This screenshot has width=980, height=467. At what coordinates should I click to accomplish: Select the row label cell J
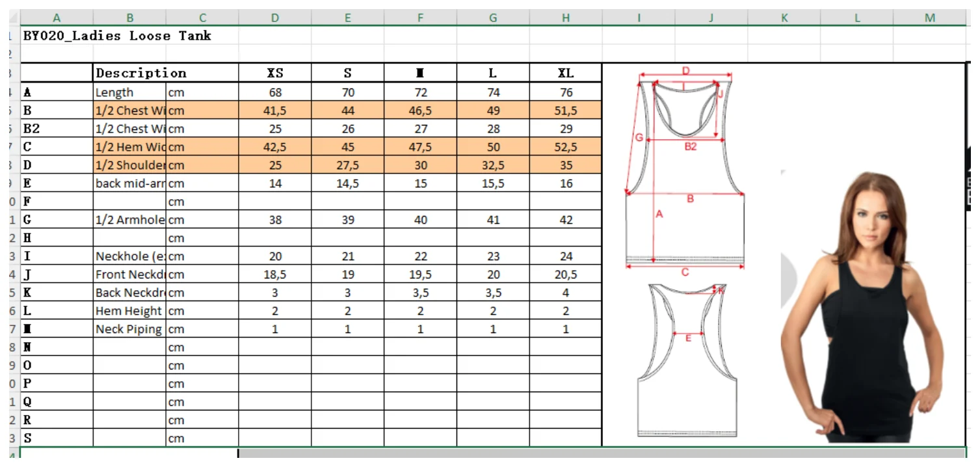click(57, 274)
